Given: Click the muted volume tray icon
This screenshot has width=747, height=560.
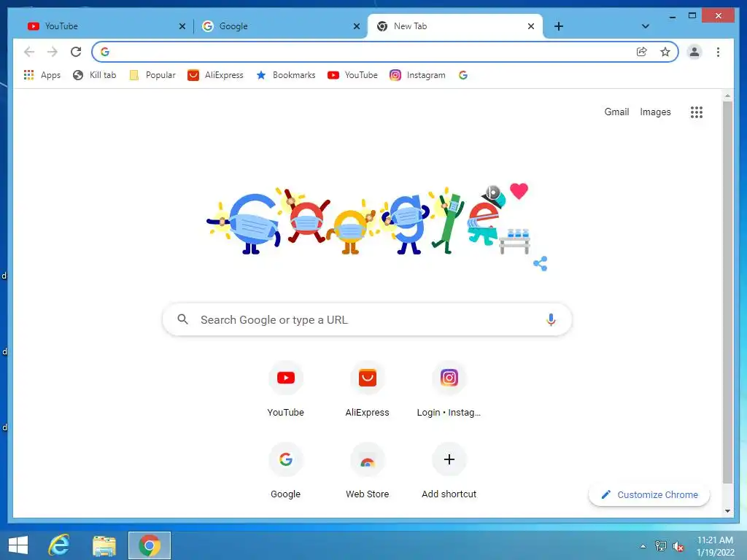Looking at the screenshot, I should tap(678, 546).
